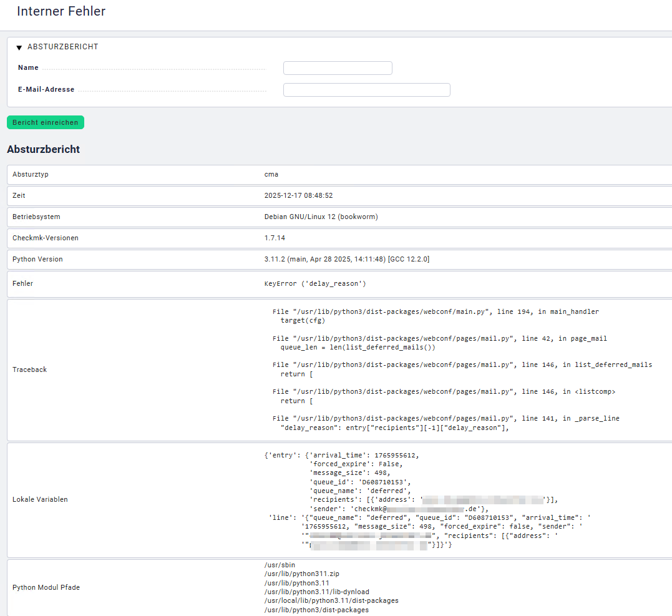Click the Interner Fehler page title
Viewport: 672px width, 616px height.
click(x=61, y=11)
